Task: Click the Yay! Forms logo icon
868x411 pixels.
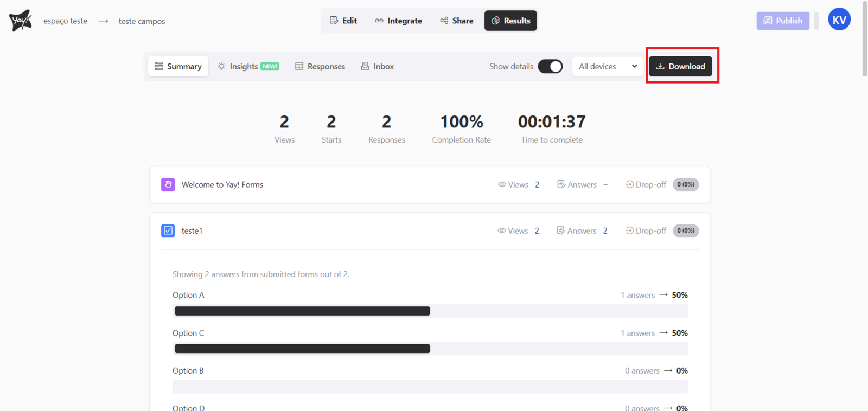Action: (x=21, y=21)
